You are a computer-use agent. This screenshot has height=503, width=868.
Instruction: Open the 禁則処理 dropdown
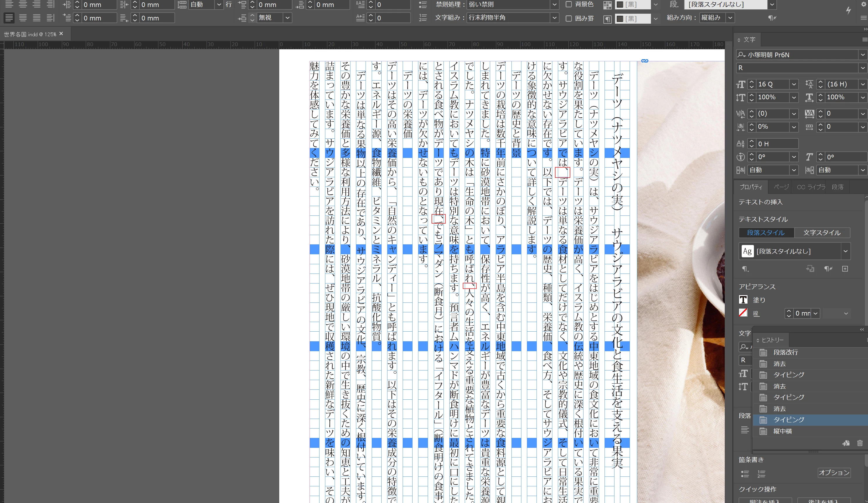(x=554, y=4)
